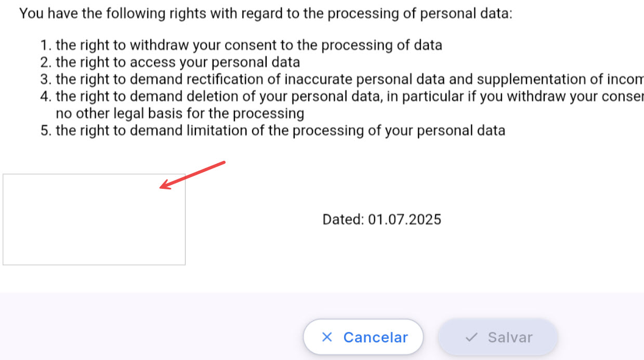Click the "Dated: 01.07.2025" text
Viewport: 644px width, 360px height.
(x=382, y=219)
